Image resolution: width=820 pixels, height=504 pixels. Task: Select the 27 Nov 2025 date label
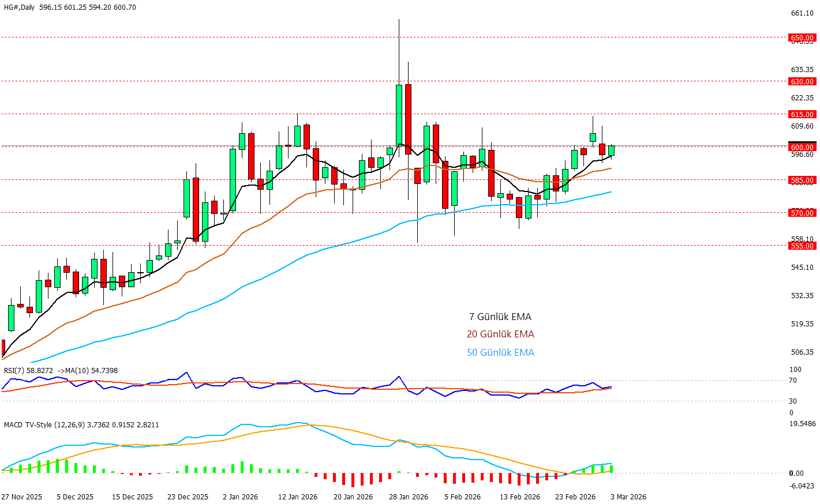coord(22,497)
